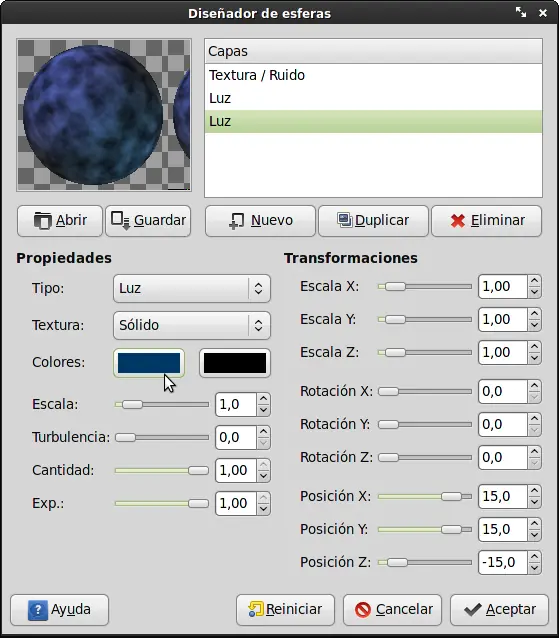The image size is (559, 638).
Task: Click the sphere preview image
Action: tap(104, 115)
